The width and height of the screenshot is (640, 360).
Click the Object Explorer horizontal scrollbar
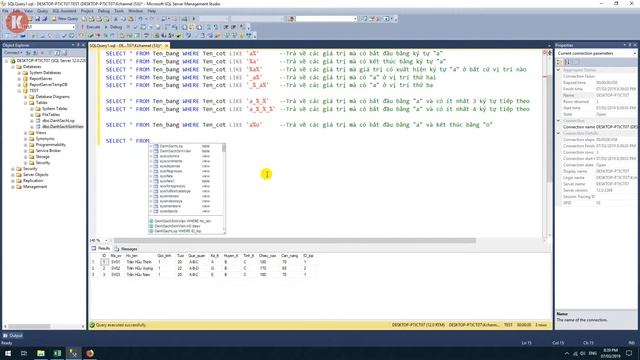tap(29, 327)
